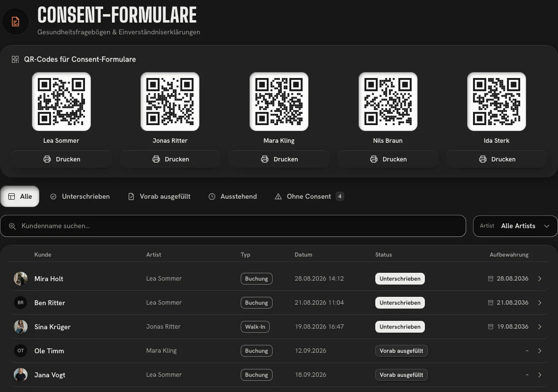
Task: Switch to the Unterschrieben tab
Action: click(x=80, y=197)
